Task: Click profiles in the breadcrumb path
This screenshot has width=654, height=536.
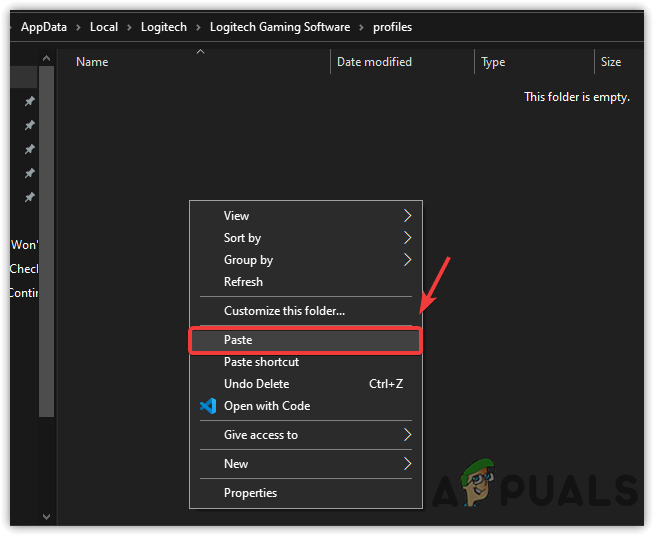Action: coord(392,27)
